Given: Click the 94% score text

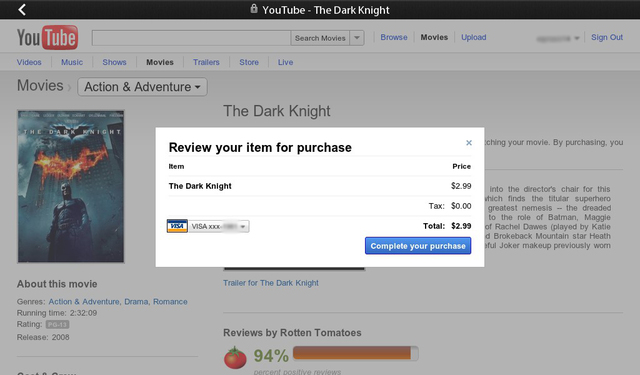Looking at the screenshot, I should point(271,356).
